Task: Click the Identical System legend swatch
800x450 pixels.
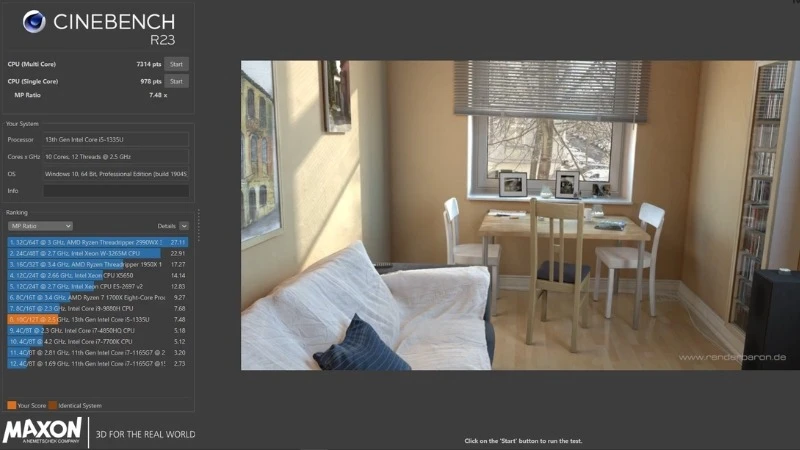Action: click(x=53, y=406)
